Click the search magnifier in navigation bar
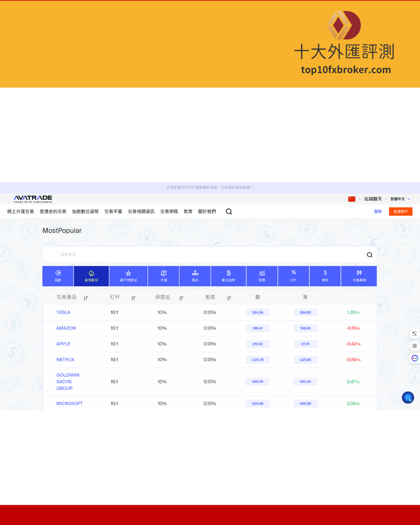 (x=229, y=212)
